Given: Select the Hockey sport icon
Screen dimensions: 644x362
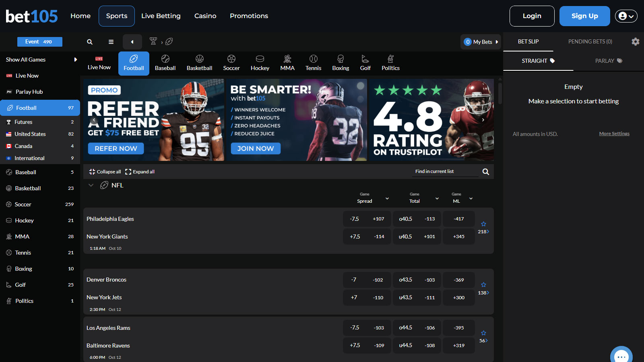Looking at the screenshot, I should (x=260, y=63).
